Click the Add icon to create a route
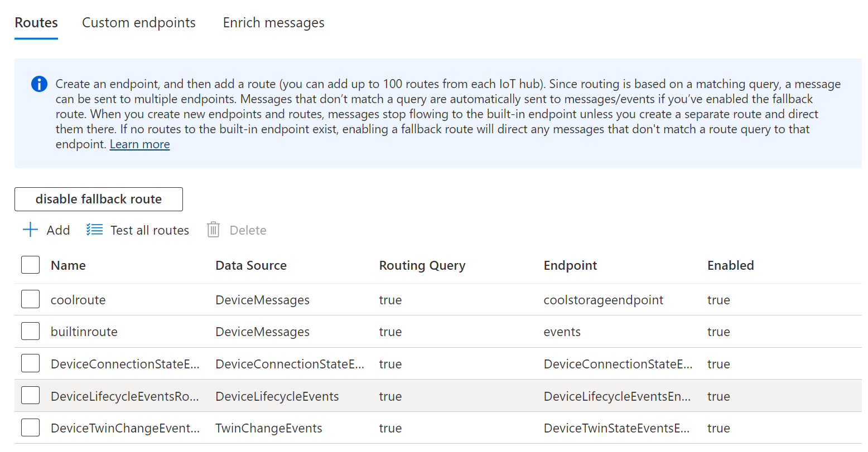This screenshot has width=868, height=452. (x=30, y=230)
